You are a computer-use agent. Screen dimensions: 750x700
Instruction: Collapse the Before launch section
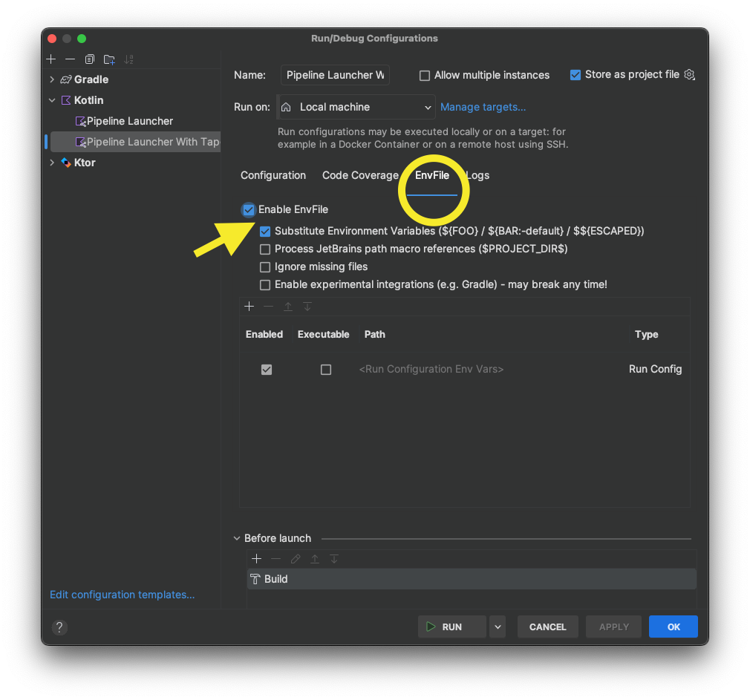click(x=237, y=538)
